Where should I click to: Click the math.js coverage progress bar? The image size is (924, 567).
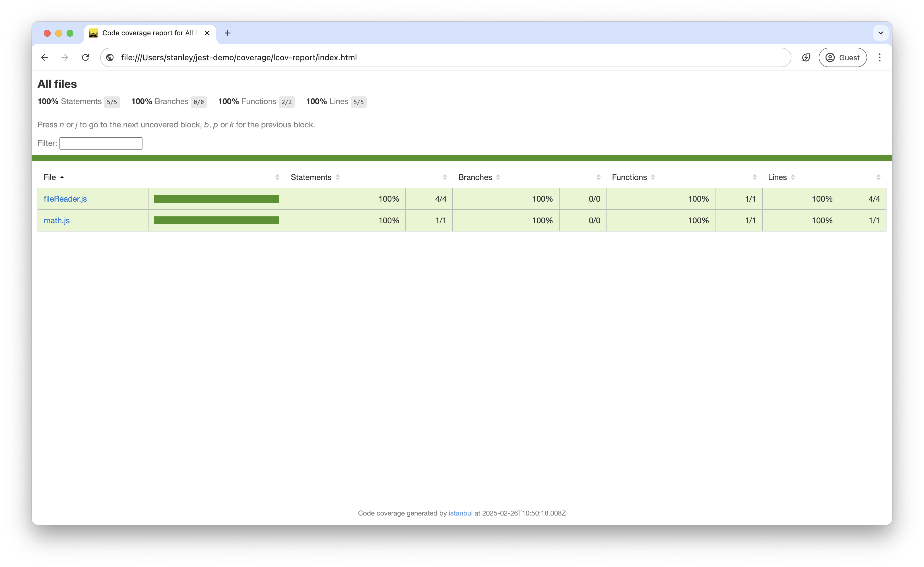[216, 220]
